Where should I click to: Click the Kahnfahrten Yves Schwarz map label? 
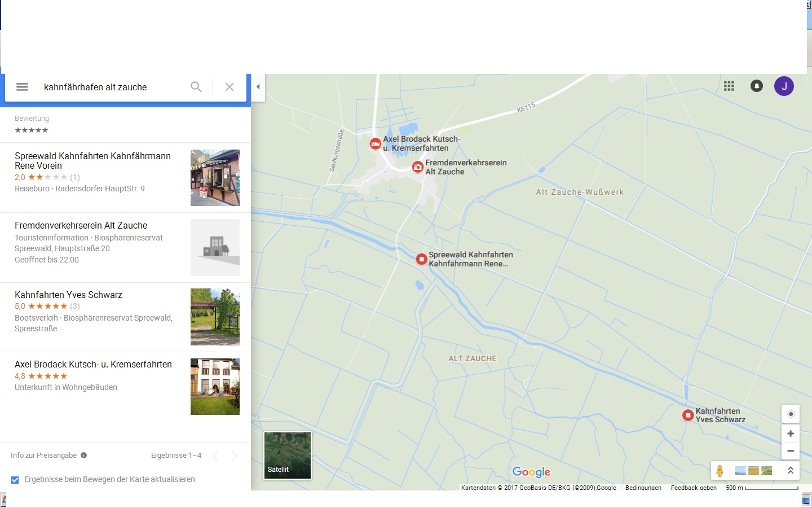coord(720,415)
